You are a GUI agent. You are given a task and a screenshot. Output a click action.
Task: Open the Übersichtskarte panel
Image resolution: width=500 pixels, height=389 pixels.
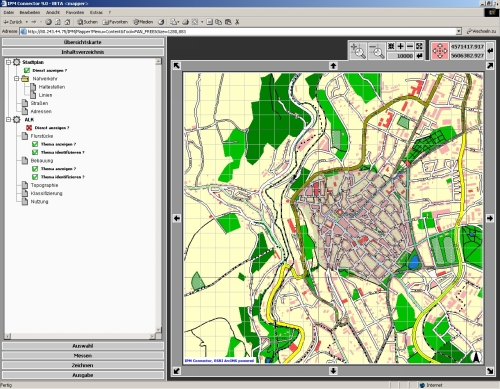pos(83,42)
